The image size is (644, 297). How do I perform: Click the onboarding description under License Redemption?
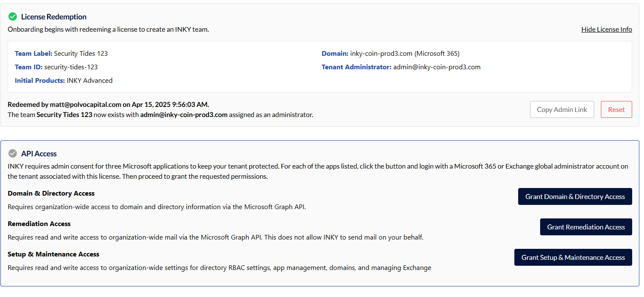[108, 30]
